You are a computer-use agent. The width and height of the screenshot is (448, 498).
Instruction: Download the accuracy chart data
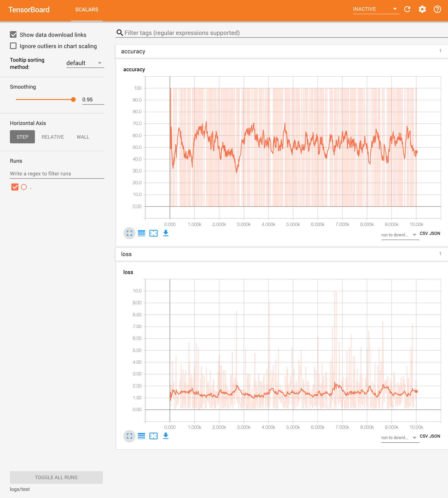166,233
